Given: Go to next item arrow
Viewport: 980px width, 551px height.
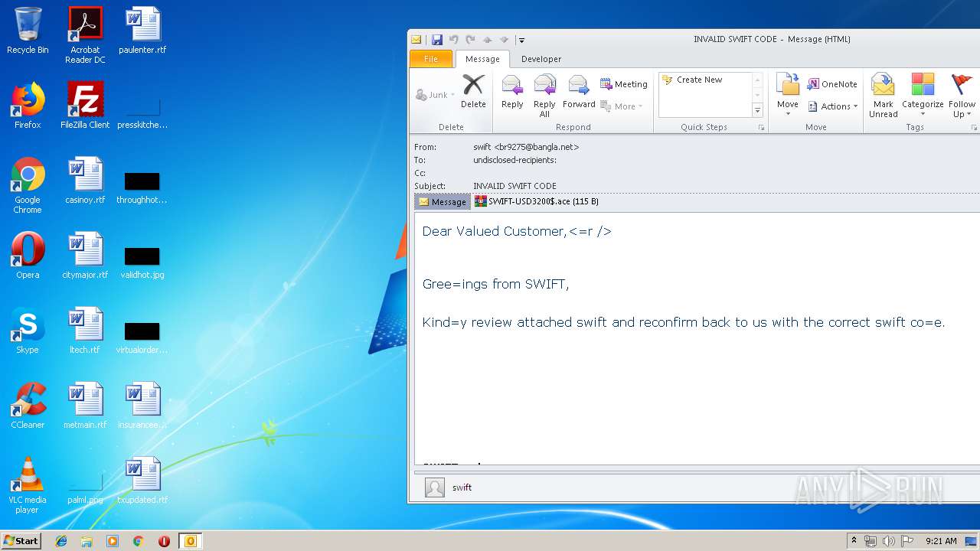Looking at the screenshot, I should [504, 40].
